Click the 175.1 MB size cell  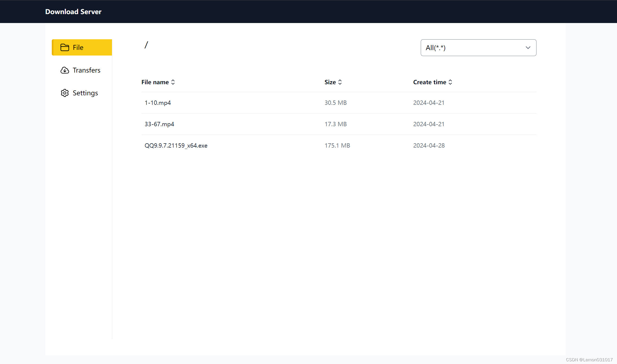point(337,145)
